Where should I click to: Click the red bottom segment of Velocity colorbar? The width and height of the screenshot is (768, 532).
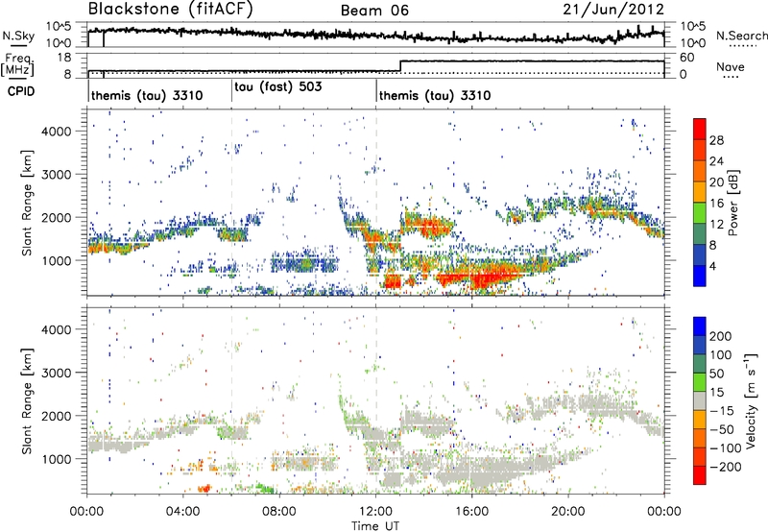point(700,475)
